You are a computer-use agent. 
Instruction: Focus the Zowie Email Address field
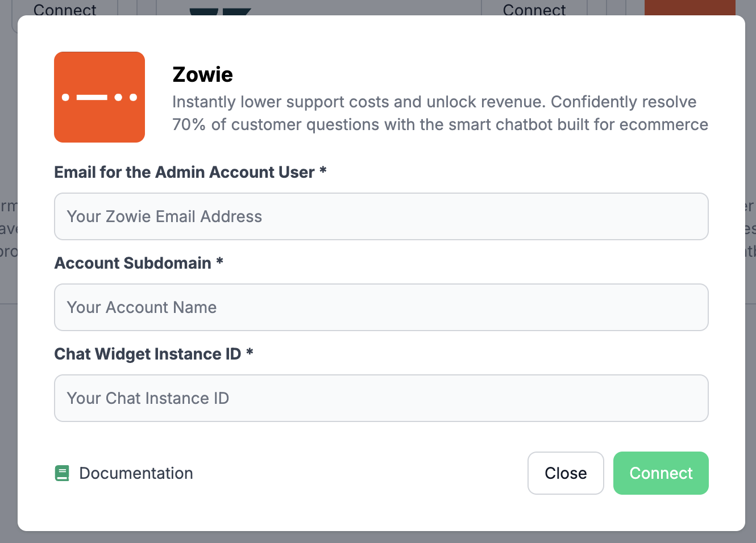[x=381, y=216]
